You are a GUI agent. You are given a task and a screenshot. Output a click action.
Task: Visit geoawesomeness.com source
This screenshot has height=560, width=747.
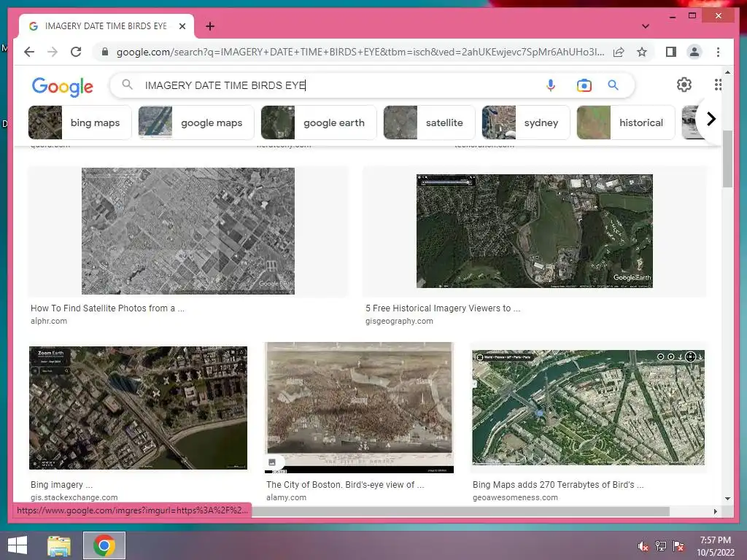(x=515, y=497)
